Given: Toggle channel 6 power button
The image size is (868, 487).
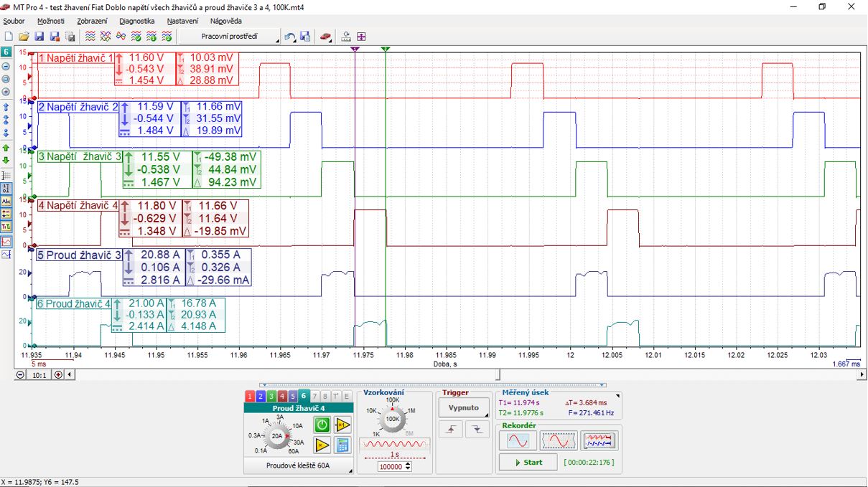Looking at the screenshot, I should pos(322,425).
